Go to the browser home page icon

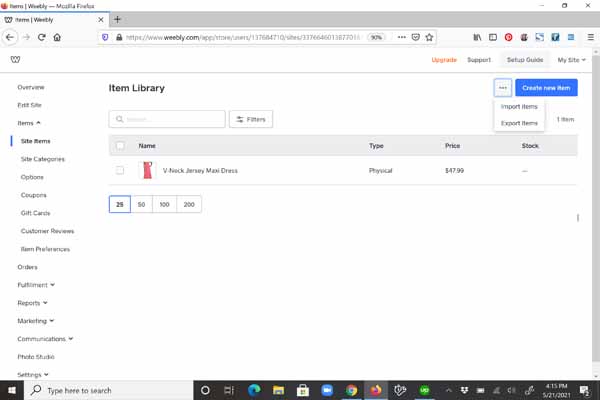[57, 37]
